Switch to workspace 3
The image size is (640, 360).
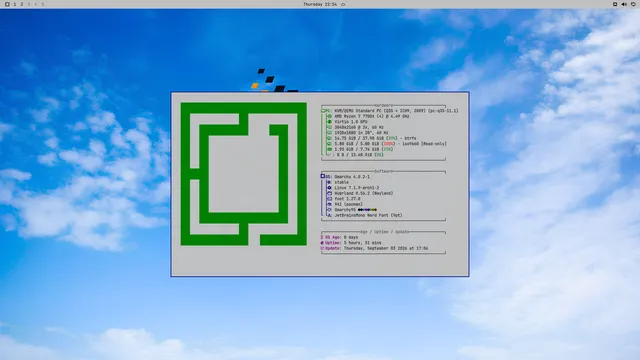(x=29, y=4)
